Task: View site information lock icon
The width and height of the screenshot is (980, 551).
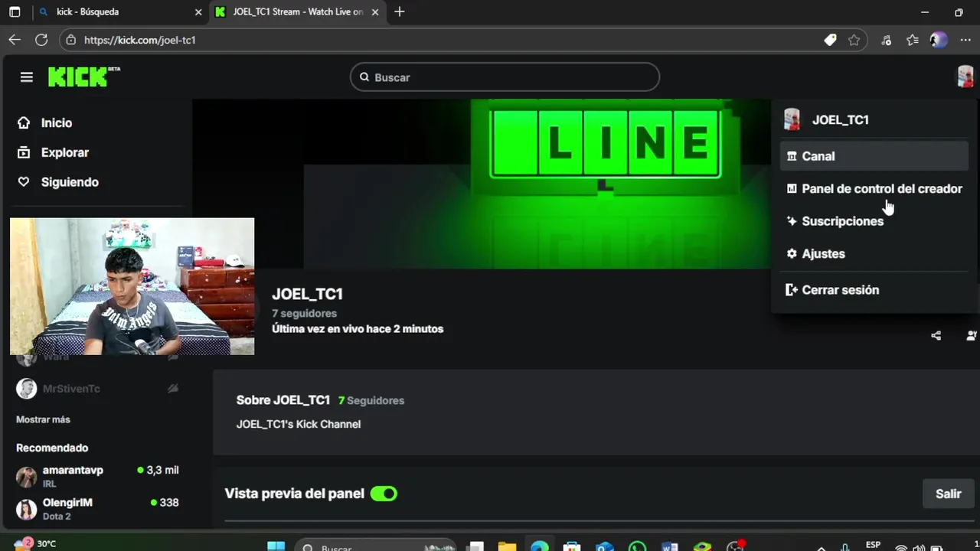Action: [x=70, y=40]
